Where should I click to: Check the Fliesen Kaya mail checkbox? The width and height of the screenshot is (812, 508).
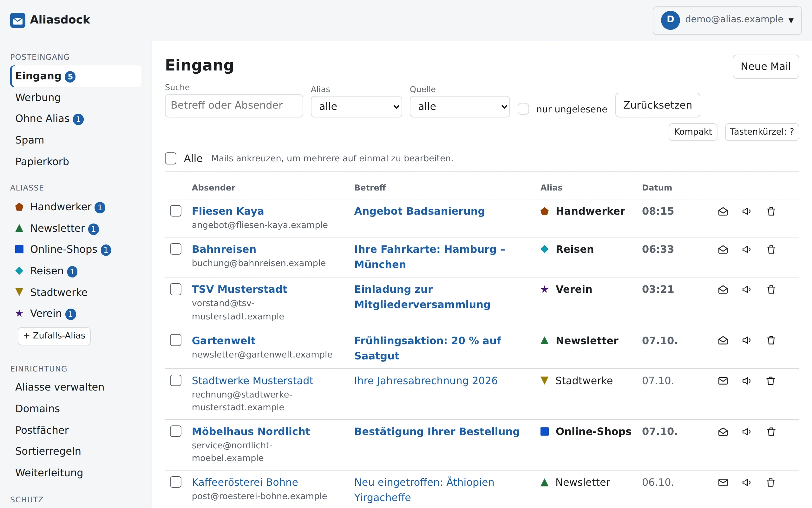click(175, 211)
